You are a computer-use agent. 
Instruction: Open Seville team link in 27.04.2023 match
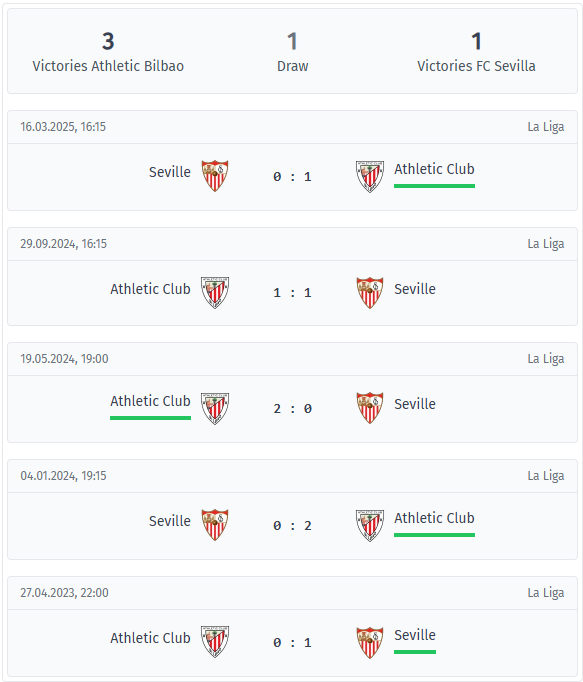415,635
